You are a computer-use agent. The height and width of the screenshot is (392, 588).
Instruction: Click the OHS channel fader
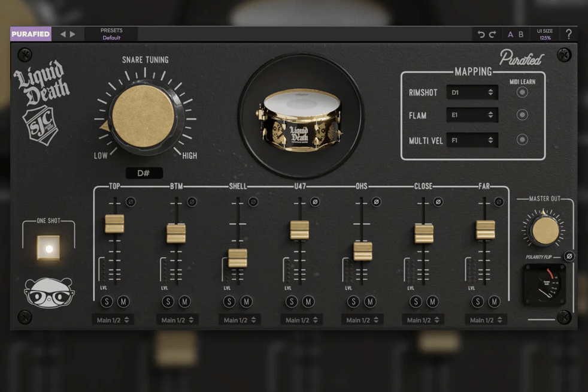coord(363,251)
